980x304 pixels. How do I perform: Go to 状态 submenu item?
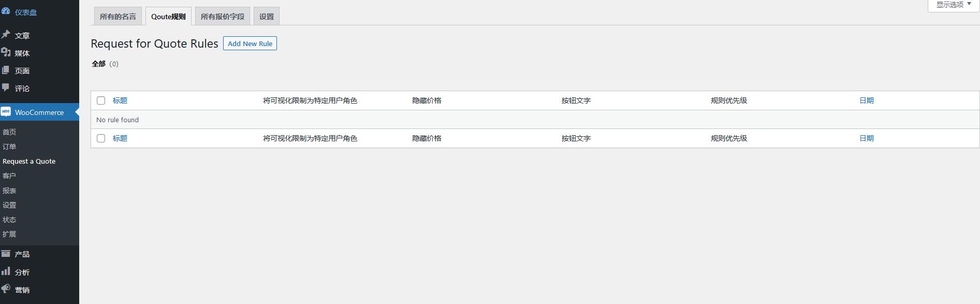(9, 220)
